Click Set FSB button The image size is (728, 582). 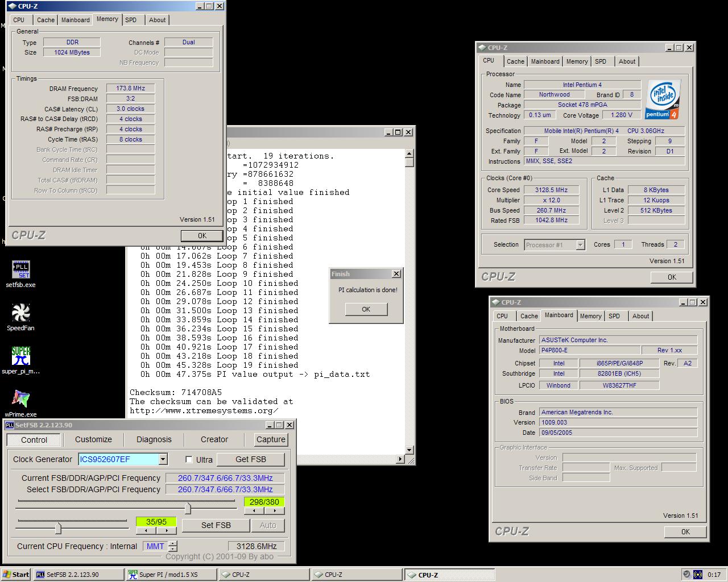(x=216, y=525)
